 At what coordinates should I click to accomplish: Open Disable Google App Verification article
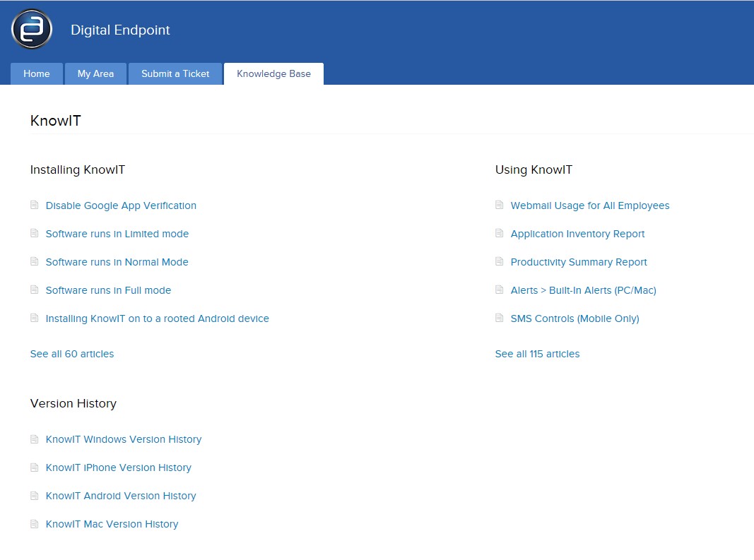(x=121, y=205)
